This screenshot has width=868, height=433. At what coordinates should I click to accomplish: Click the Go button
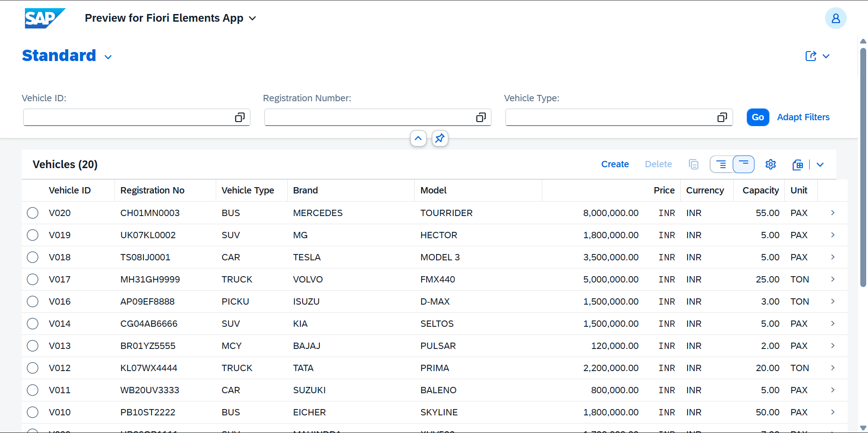[758, 118]
